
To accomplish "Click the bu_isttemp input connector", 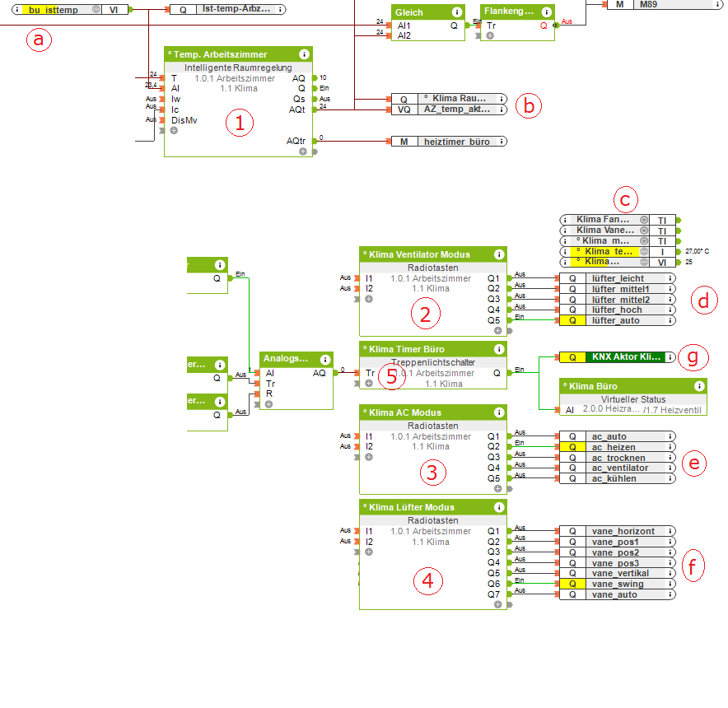I will click(70, 9).
